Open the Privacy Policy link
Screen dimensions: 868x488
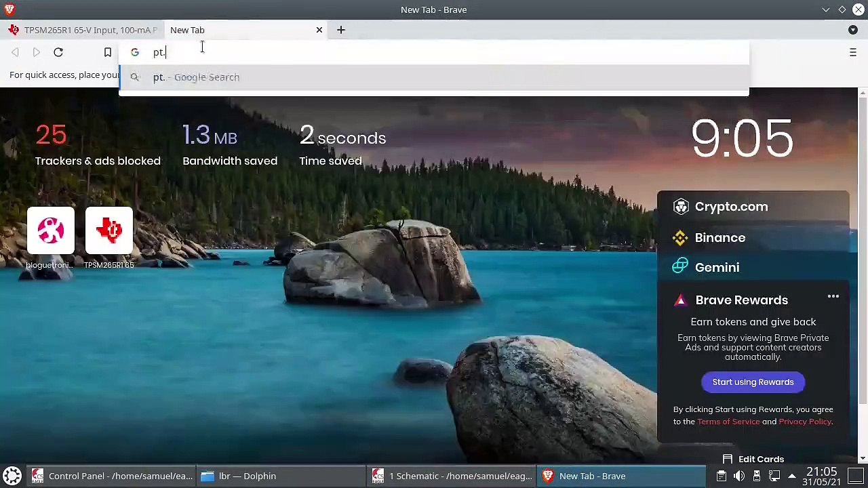point(805,422)
